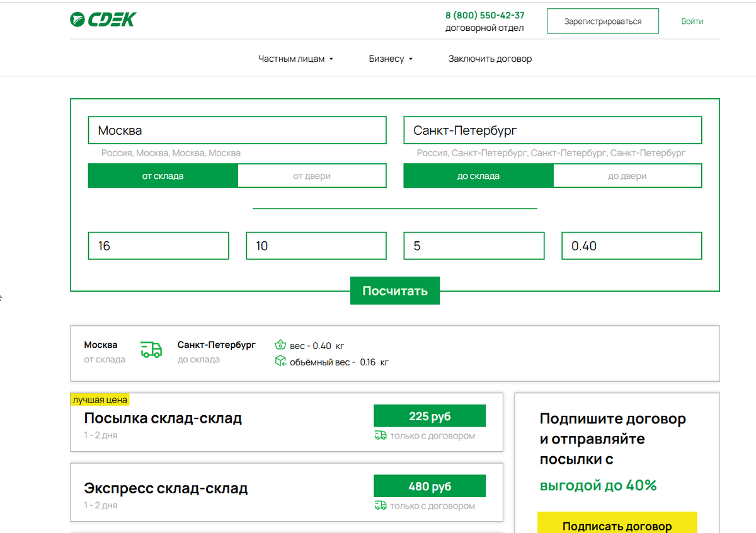This screenshot has height=533, width=756.
Task: Click the green delivery truck icon between cities
Action: 151,350
